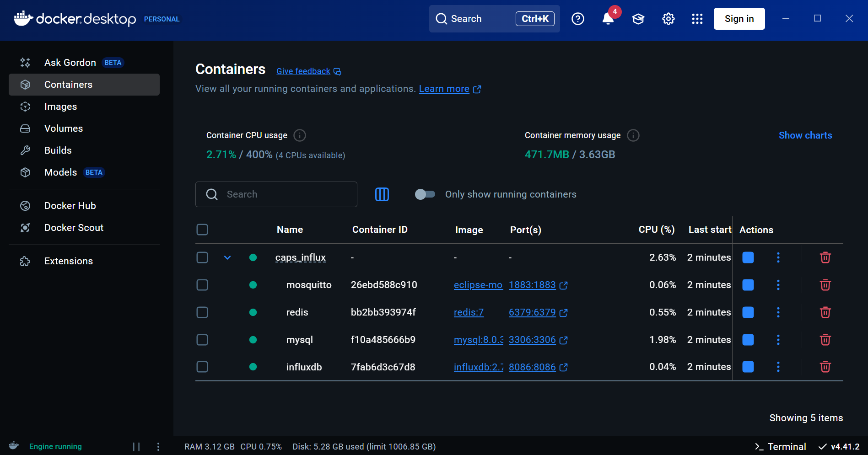Toggle Only show running containers switch
The image size is (868, 455).
(x=425, y=194)
